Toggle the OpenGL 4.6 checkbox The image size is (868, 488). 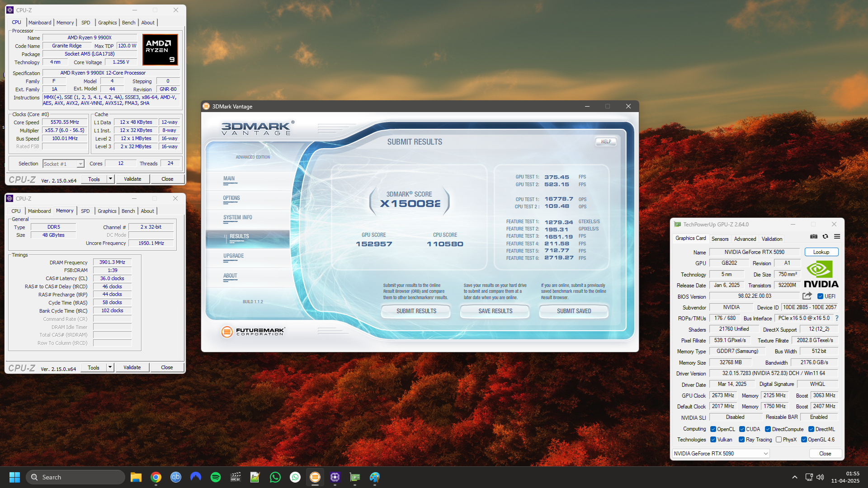[804, 440]
